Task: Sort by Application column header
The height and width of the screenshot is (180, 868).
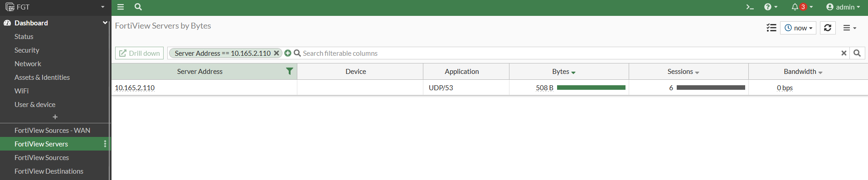Action: click(x=462, y=71)
